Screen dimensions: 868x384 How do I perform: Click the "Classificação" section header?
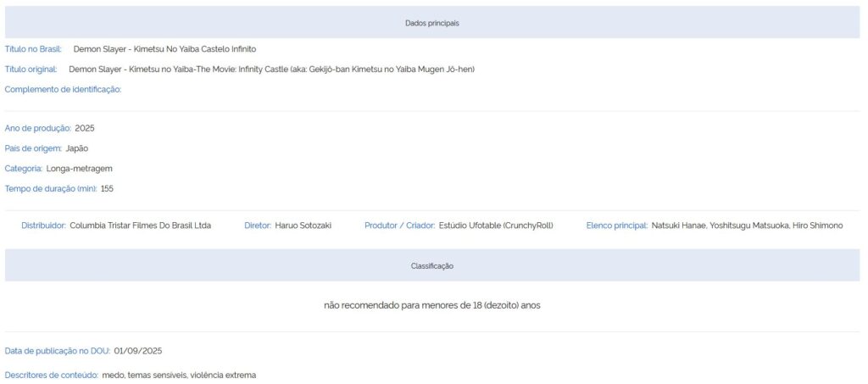[431, 266]
